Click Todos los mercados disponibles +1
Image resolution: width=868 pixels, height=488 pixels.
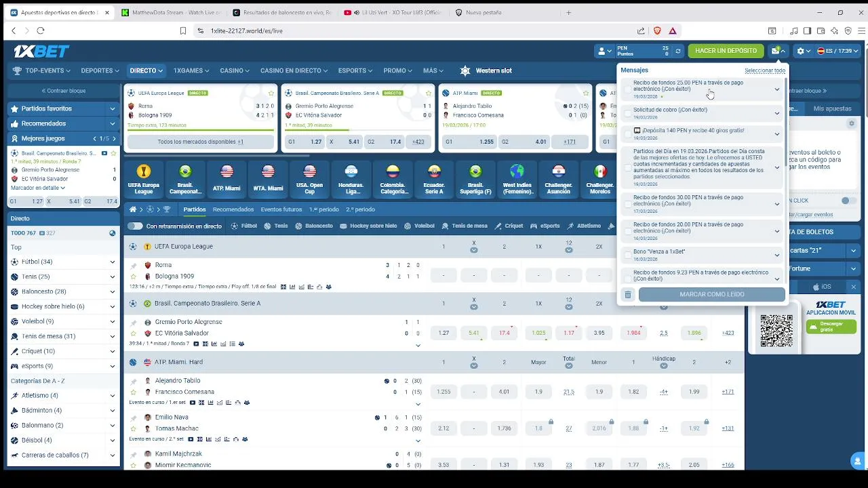click(x=201, y=142)
